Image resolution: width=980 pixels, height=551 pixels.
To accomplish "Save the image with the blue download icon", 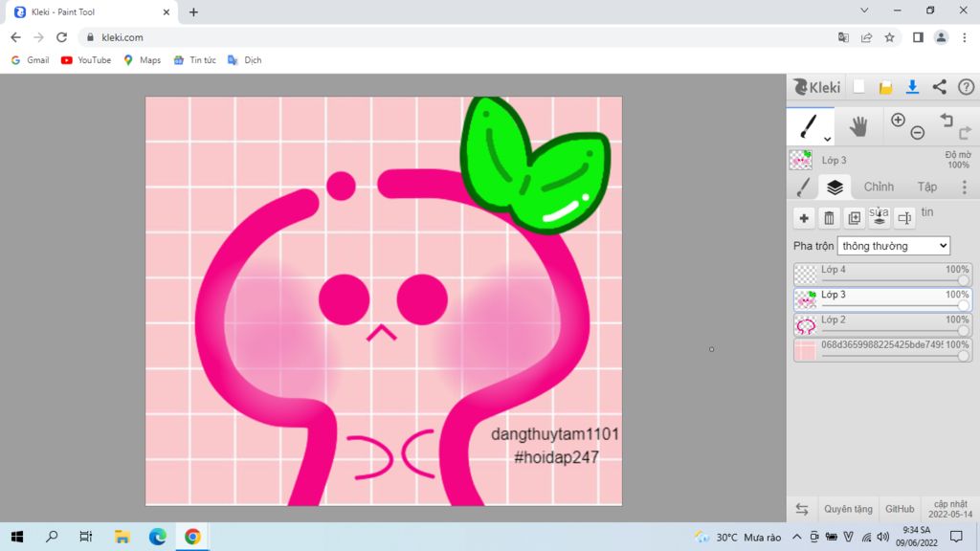I will click(x=912, y=87).
